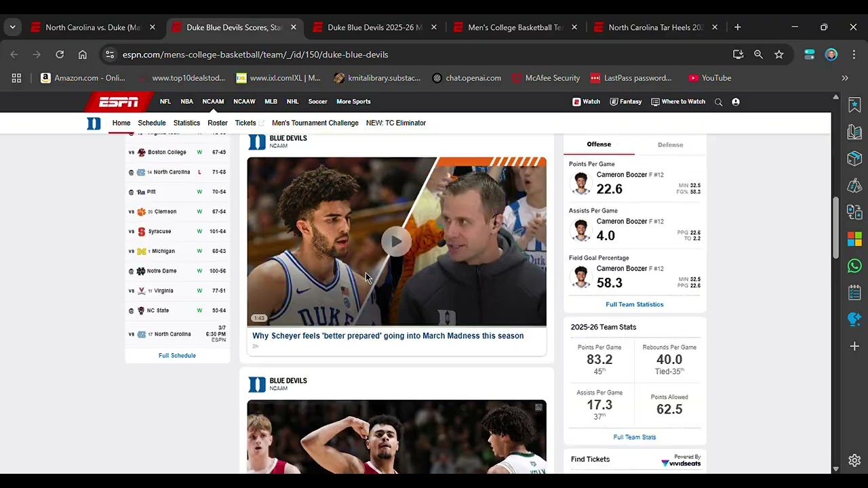Open the top sidebar bookmark-star icon
Image resolution: width=868 pixels, height=488 pixels.
click(x=854, y=105)
